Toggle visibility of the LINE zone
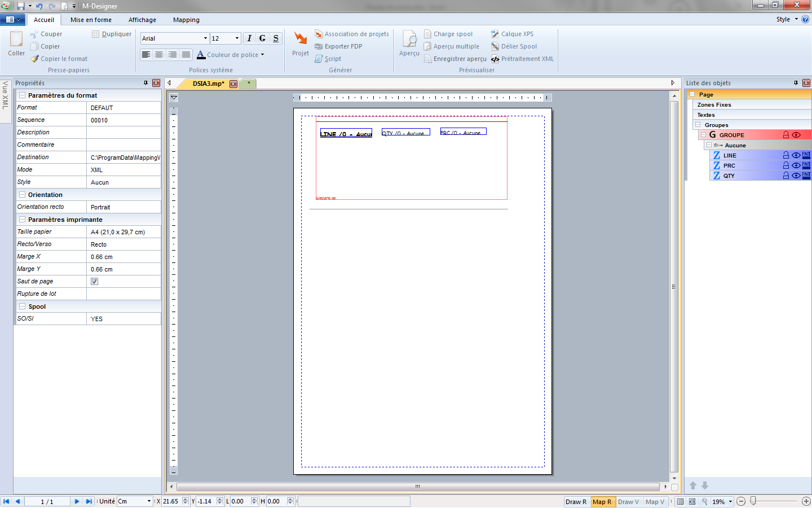 [x=797, y=155]
